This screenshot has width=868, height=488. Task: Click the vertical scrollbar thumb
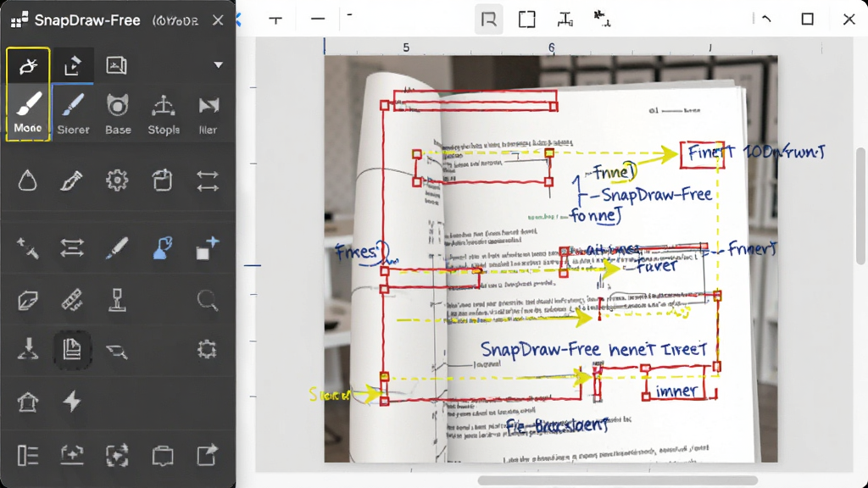pos(861,206)
